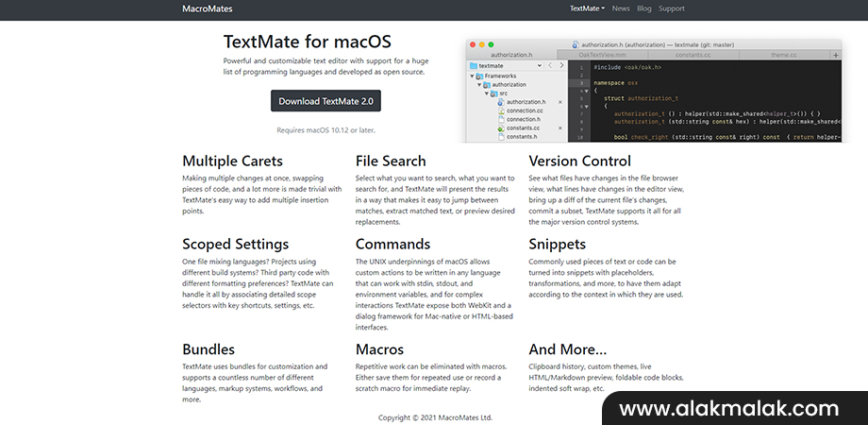Close constants.cc using its x in file browser
This screenshot has height=425, width=868.
click(560, 128)
